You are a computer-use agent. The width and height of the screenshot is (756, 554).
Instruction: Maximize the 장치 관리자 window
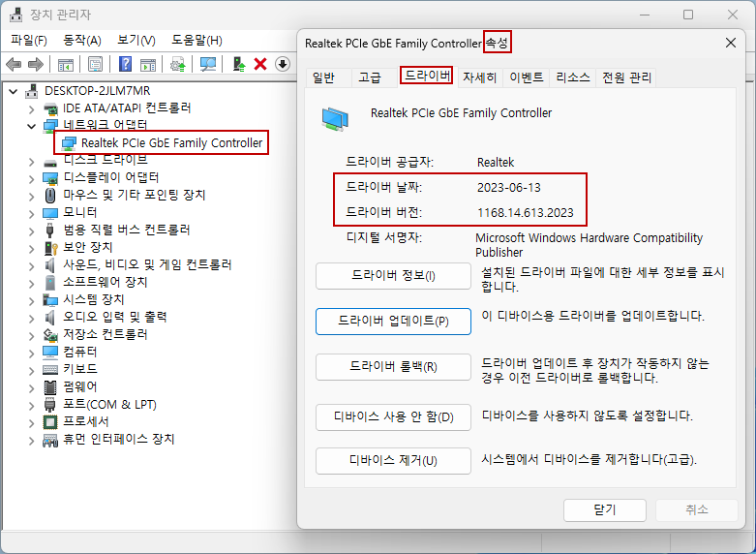(x=688, y=15)
